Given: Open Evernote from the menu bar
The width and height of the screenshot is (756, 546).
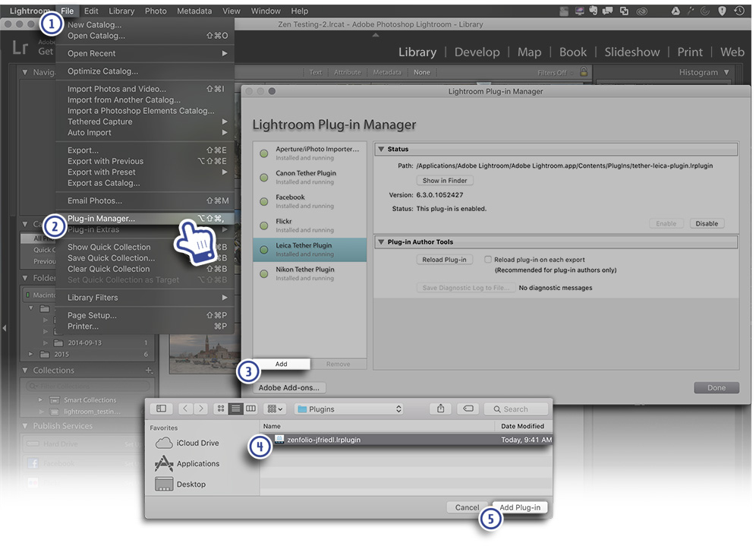Looking at the screenshot, I should (594, 11).
